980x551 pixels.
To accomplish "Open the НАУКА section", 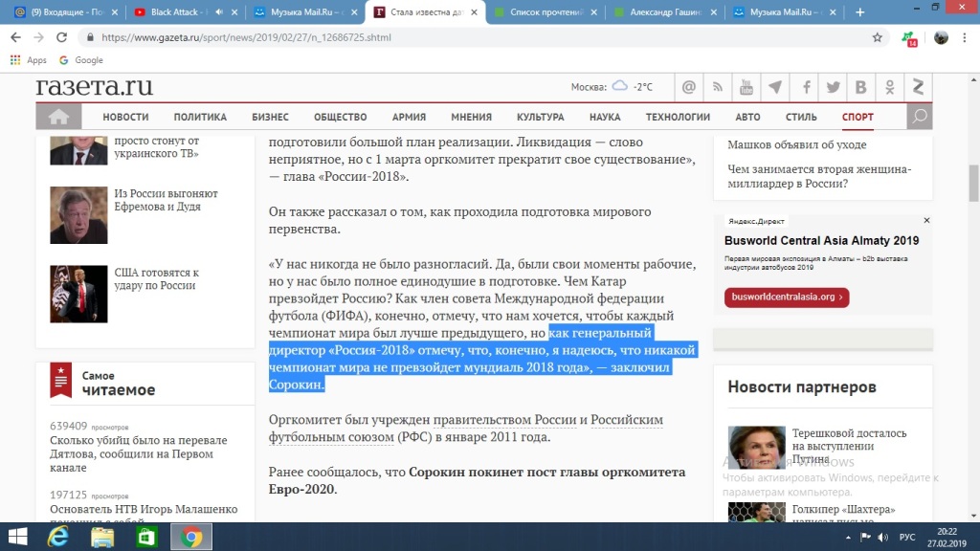I will pyautogui.click(x=605, y=117).
